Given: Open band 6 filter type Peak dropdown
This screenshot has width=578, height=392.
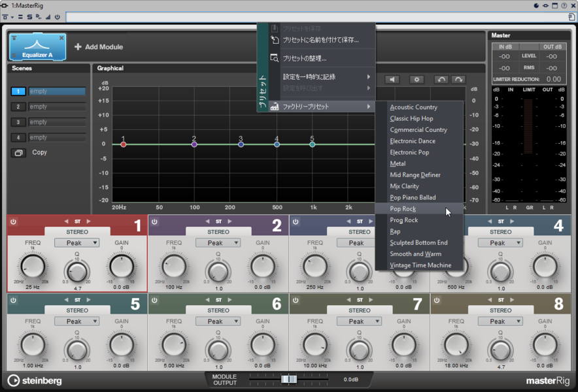Looking at the screenshot, I should coord(218,321).
